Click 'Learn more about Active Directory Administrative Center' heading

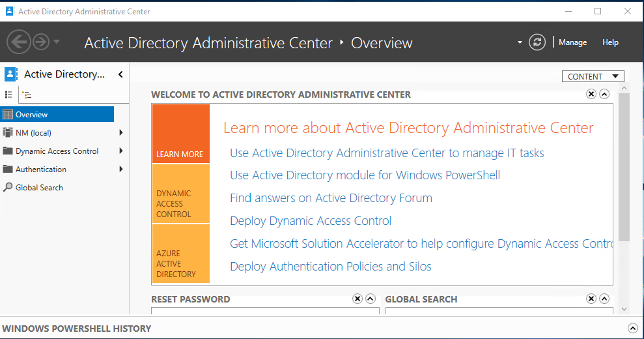(409, 128)
